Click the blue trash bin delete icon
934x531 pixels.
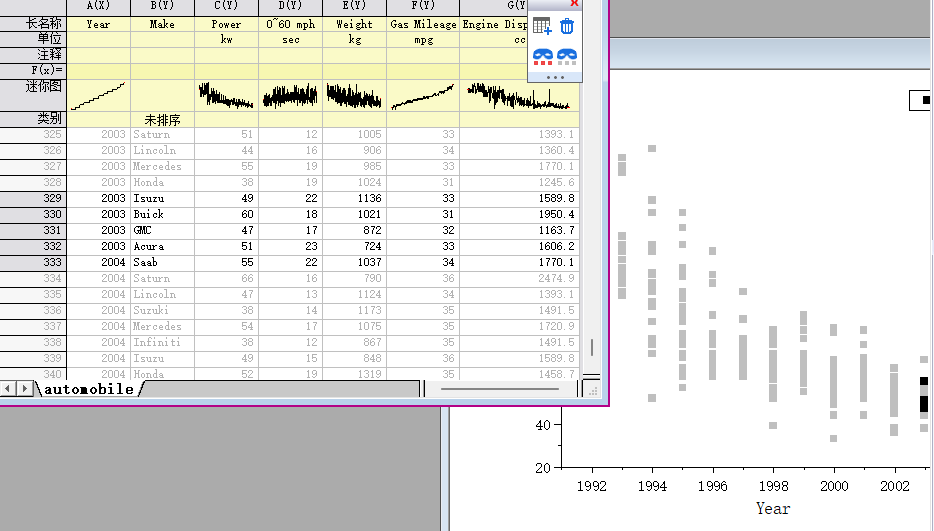(567, 27)
